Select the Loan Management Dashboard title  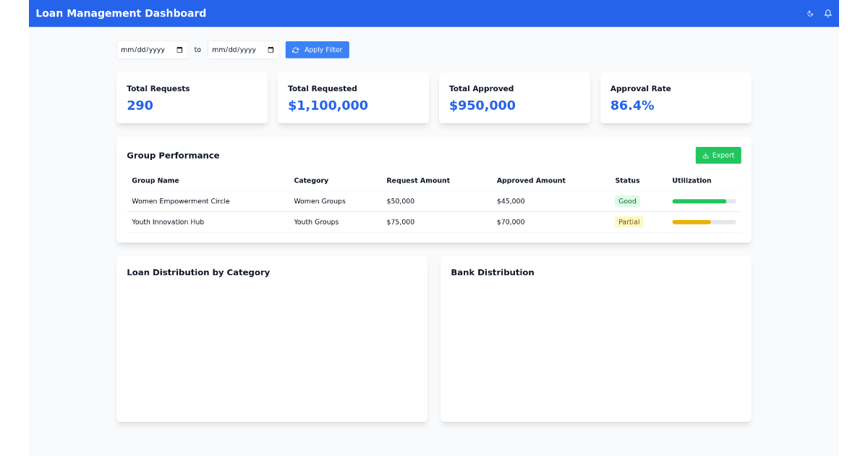[x=120, y=13]
